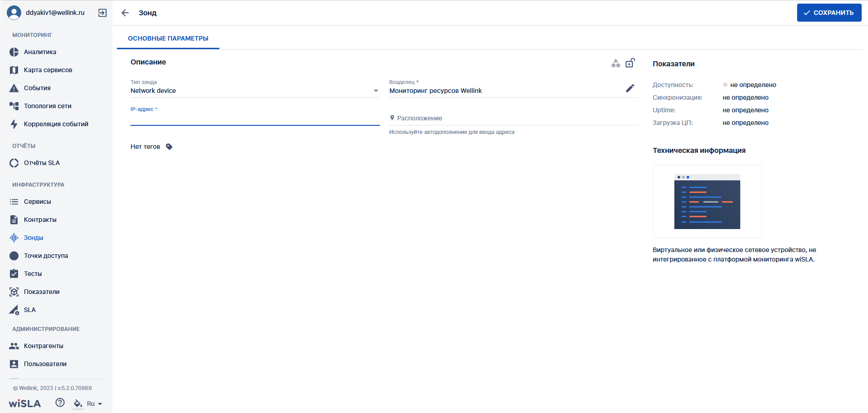Click the Топология сети icon
The height and width of the screenshot is (413, 868).
[x=14, y=106]
